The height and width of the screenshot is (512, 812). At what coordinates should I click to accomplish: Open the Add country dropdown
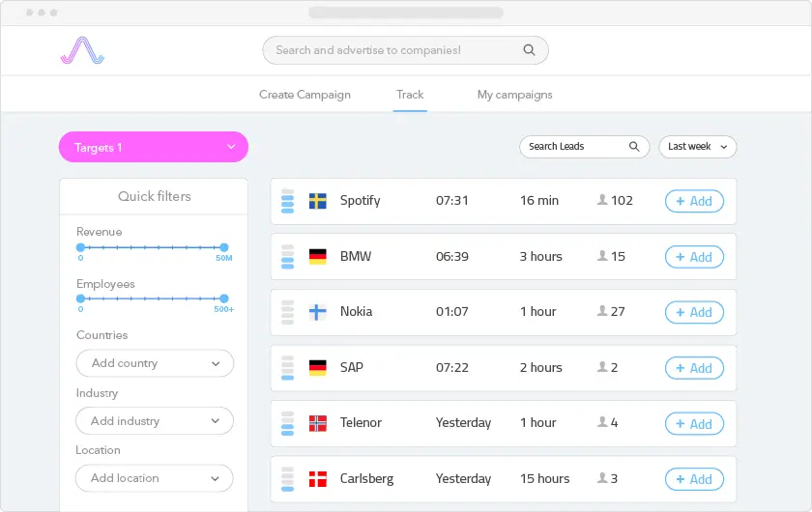pyautogui.click(x=155, y=363)
